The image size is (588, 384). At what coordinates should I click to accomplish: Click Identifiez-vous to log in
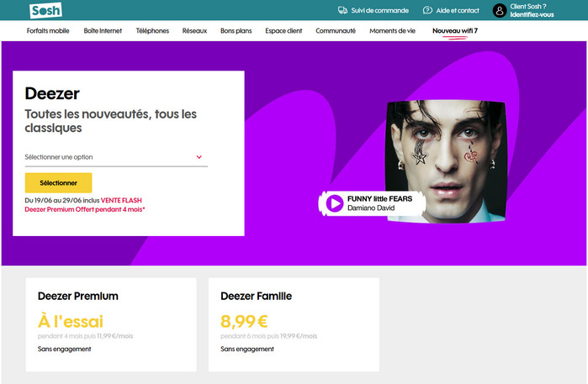[532, 14]
